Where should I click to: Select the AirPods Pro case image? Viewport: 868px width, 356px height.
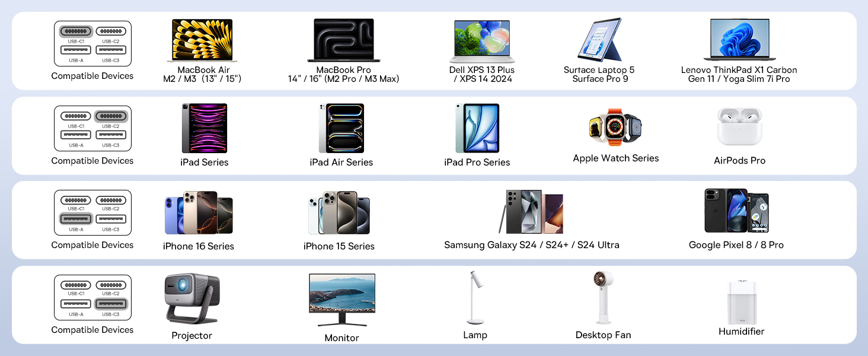click(739, 126)
